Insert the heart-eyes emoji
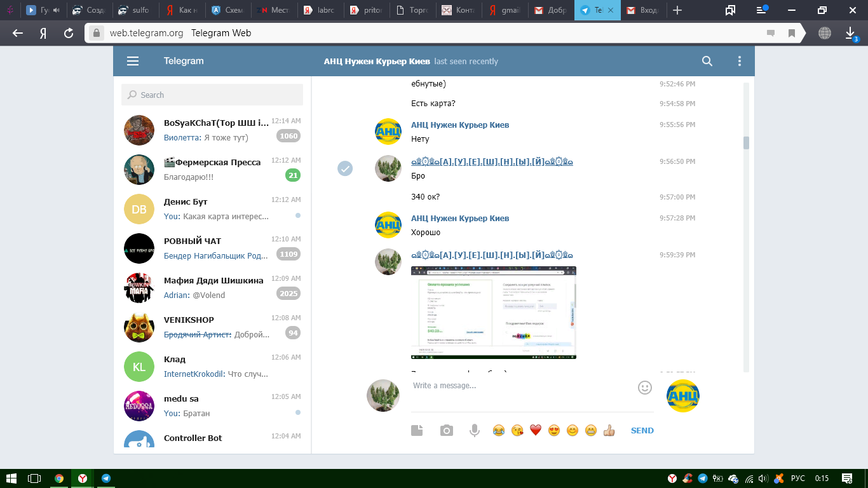Image resolution: width=868 pixels, height=488 pixels. [554, 431]
